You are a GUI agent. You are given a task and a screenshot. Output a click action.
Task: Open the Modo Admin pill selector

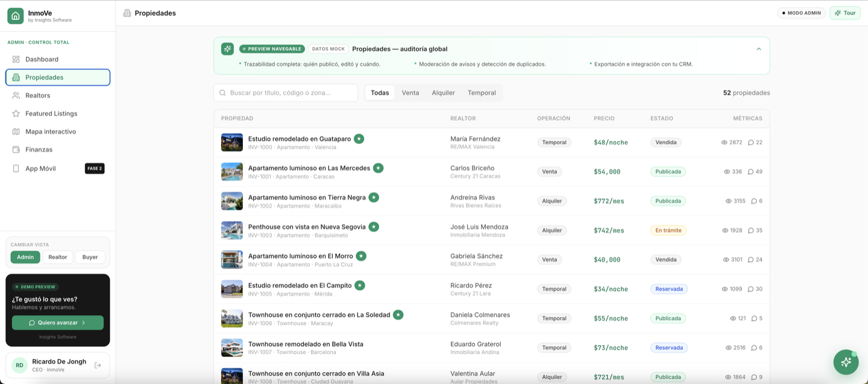[802, 13]
